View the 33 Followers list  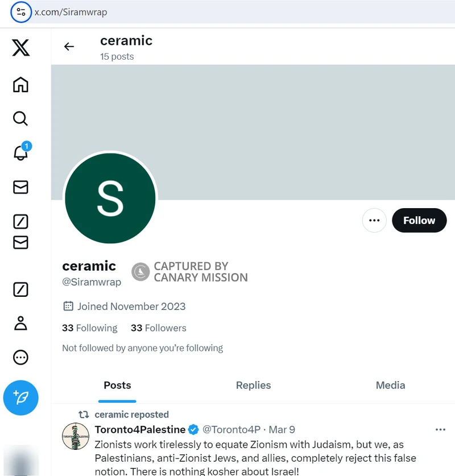[x=159, y=328]
